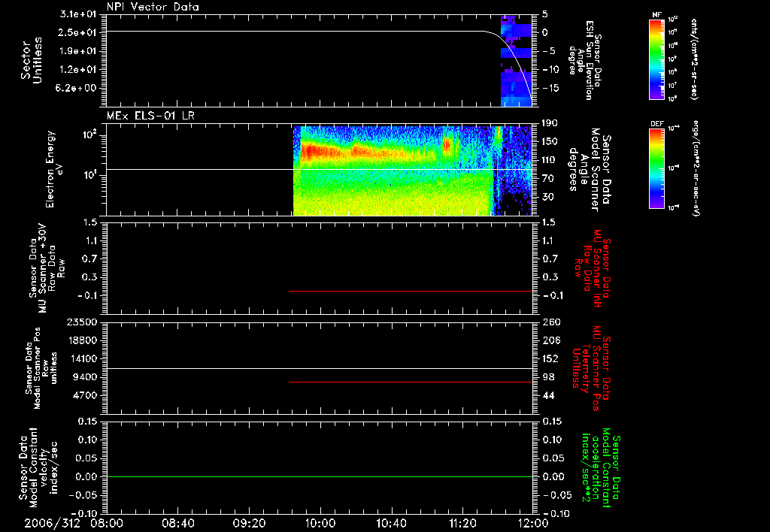Click the DEF color scale bar
The width and height of the screenshot is (770, 532).
(x=657, y=168)
